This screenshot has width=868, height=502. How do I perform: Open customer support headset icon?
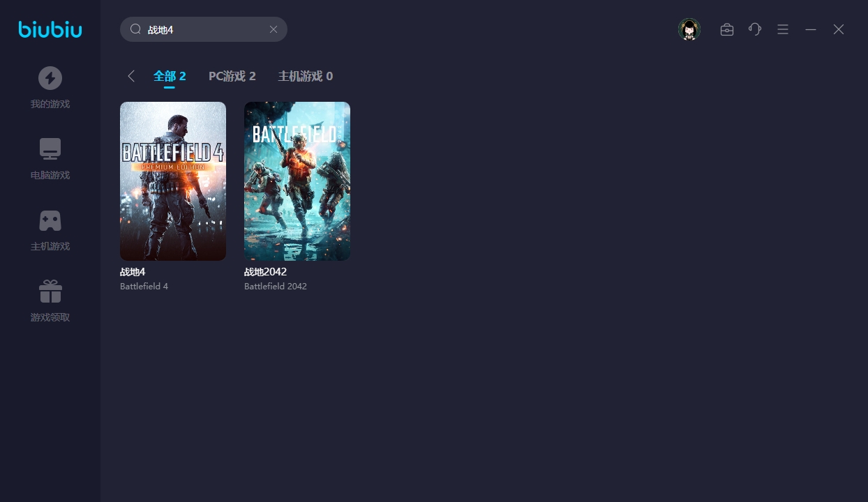755,29
